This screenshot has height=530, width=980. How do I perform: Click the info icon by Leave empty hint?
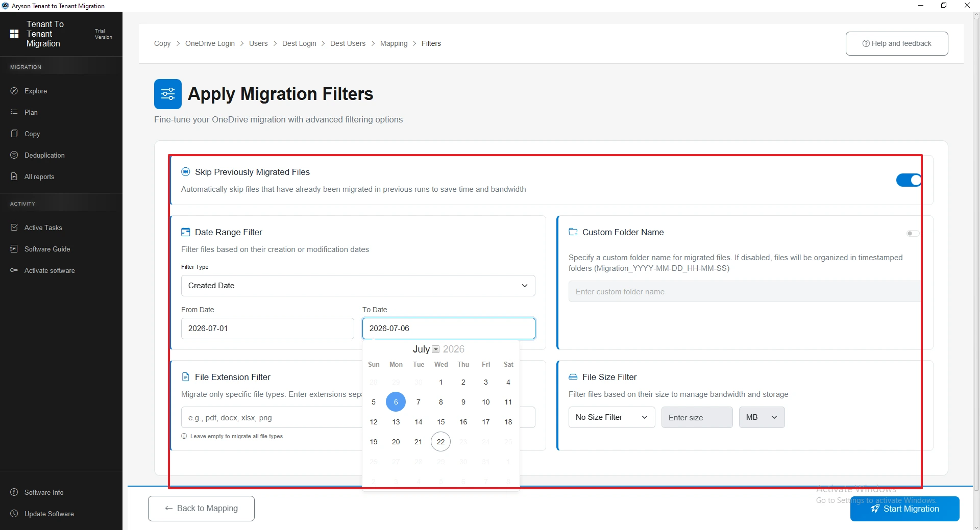point(184,436)
